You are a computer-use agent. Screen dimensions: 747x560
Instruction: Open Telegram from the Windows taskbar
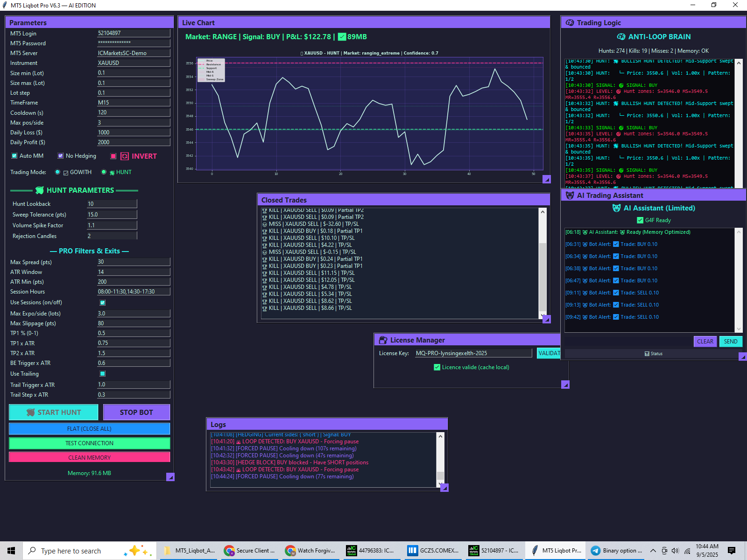pyautogui.click(x=617, y=551)
